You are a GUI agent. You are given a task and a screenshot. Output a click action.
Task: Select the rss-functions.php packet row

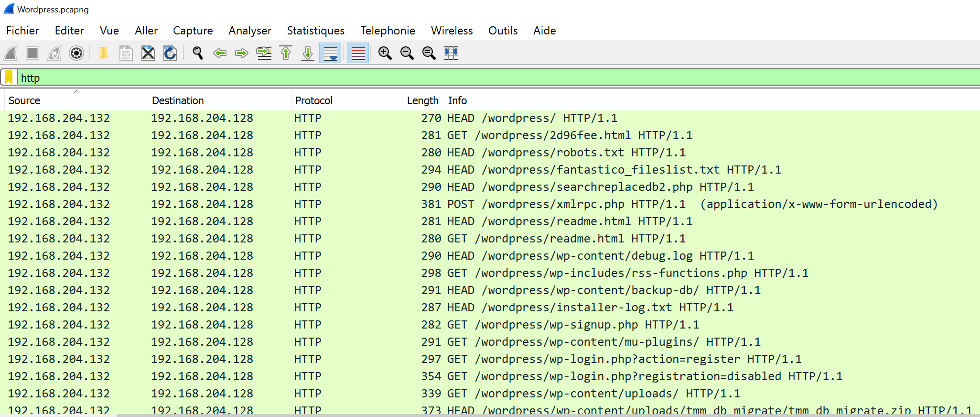click(x=490, y=273)
